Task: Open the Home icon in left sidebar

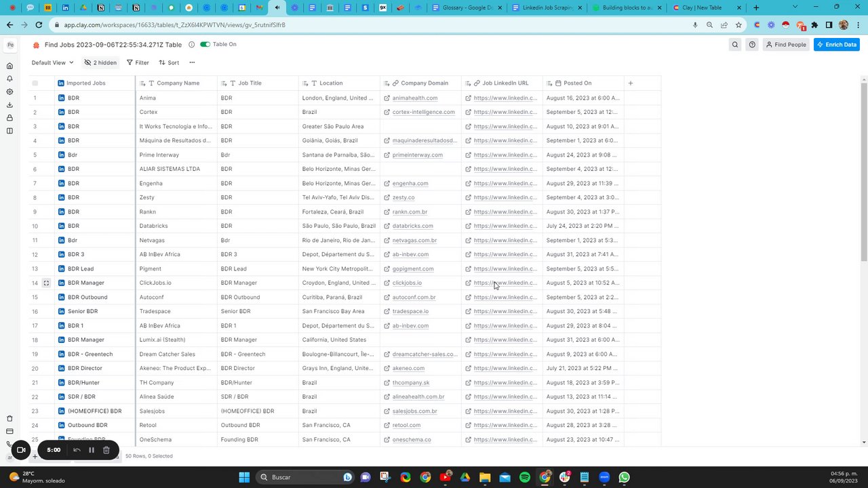Action: (9, 66)
